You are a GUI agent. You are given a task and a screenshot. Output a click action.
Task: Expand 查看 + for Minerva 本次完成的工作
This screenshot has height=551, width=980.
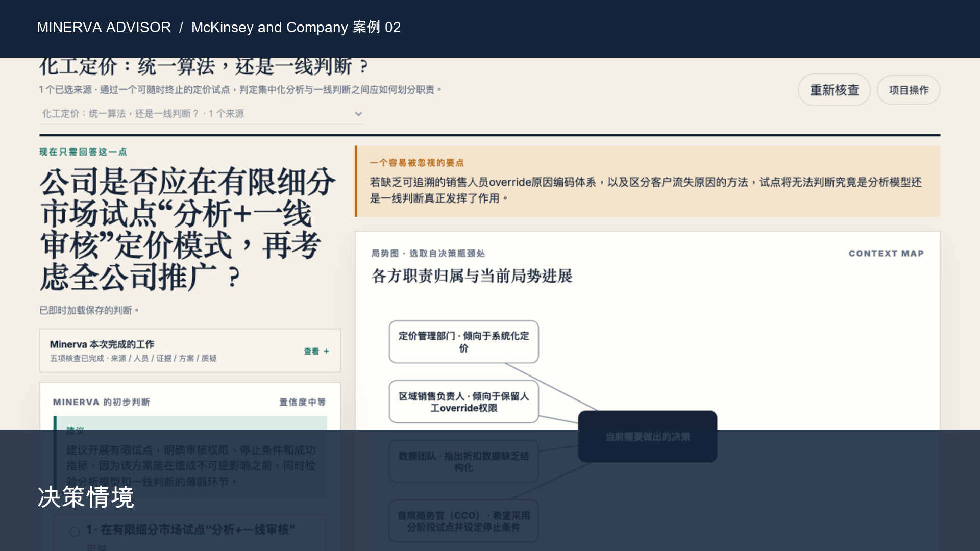(x=316, y=351)
